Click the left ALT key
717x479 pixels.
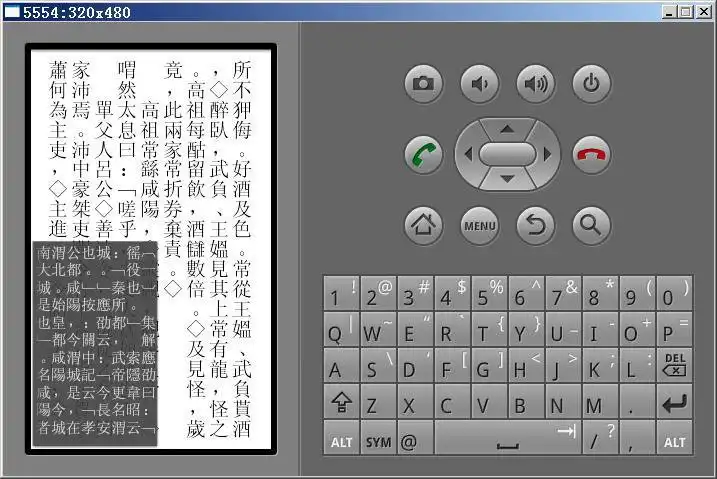(342, 438)
